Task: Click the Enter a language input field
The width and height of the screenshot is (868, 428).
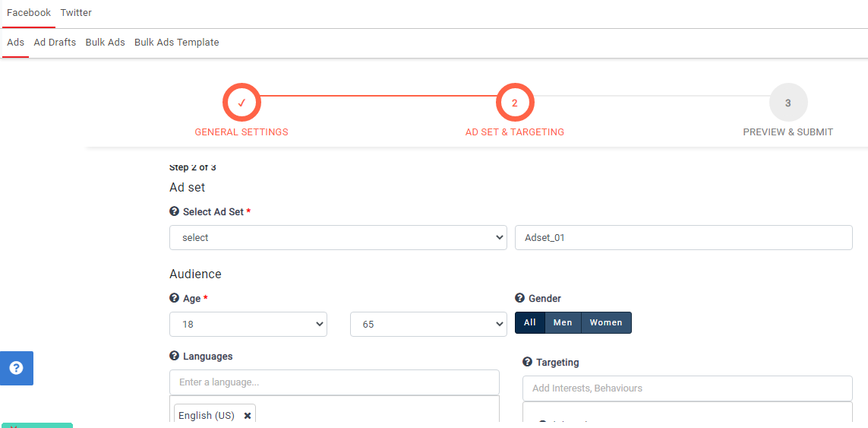Action: (334, 382)
